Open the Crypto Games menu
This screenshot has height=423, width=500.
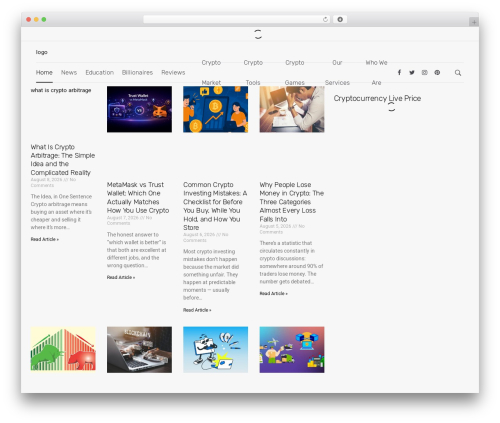(295, 72)
